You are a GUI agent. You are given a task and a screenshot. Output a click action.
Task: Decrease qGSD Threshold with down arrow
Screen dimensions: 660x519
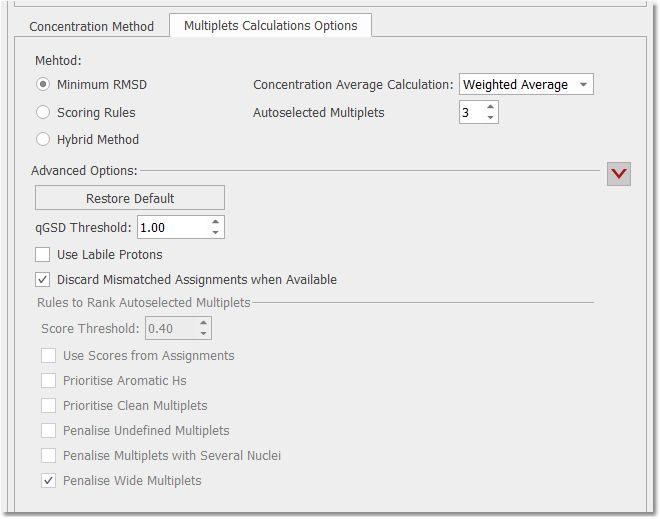click(216, 232)
